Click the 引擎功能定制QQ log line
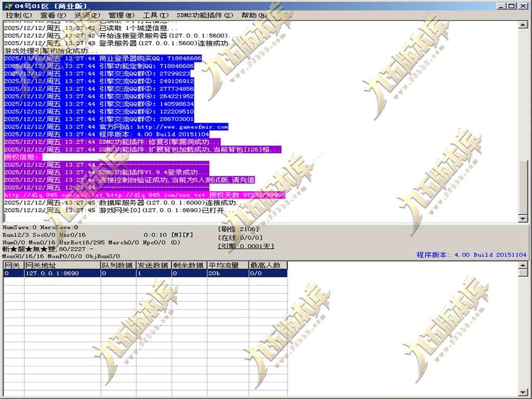This screenshot has width=532, height=399. click(x=99, y=66)
